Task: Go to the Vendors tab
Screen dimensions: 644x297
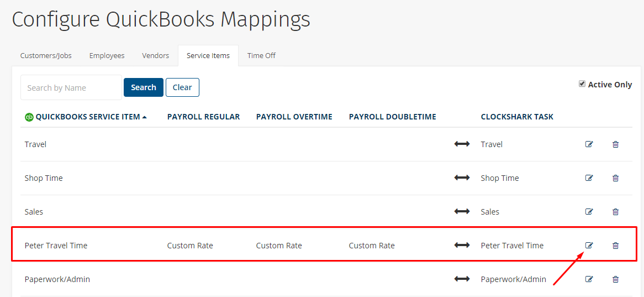Action: [156, 55]
